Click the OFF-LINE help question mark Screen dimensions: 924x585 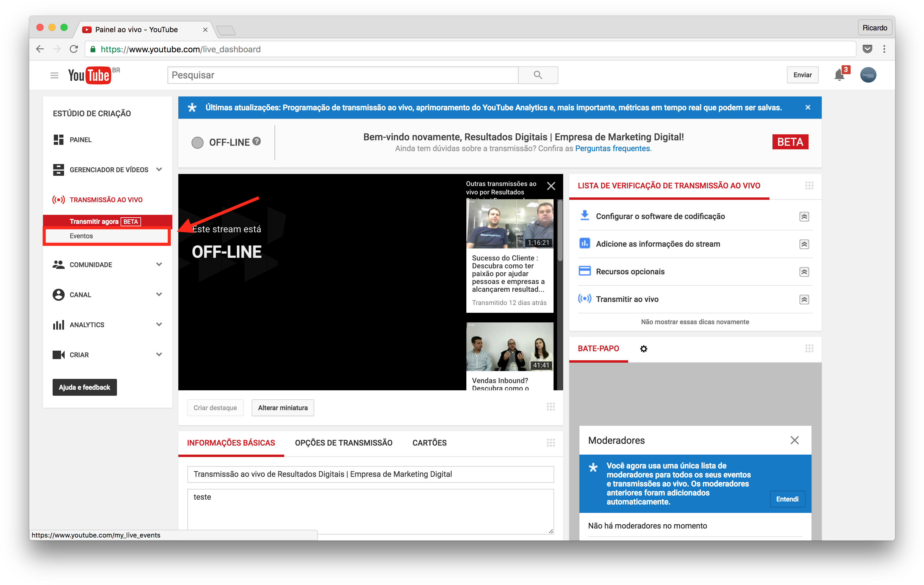tap(257, 141)
